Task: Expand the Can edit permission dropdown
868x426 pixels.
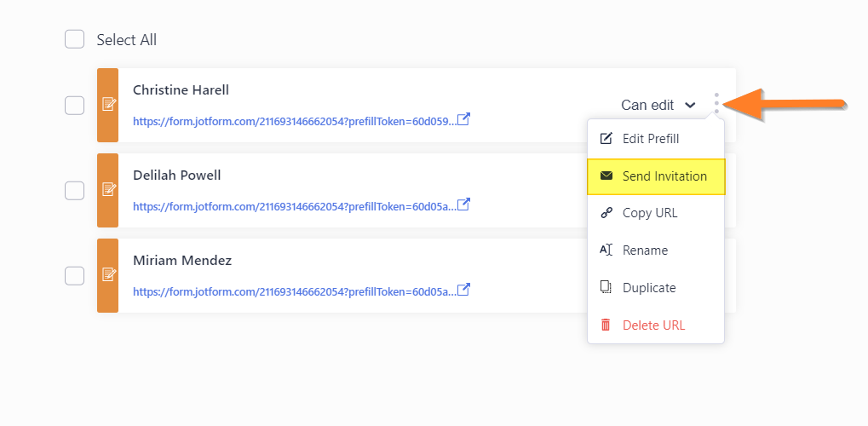Action: tap(658, 105)
